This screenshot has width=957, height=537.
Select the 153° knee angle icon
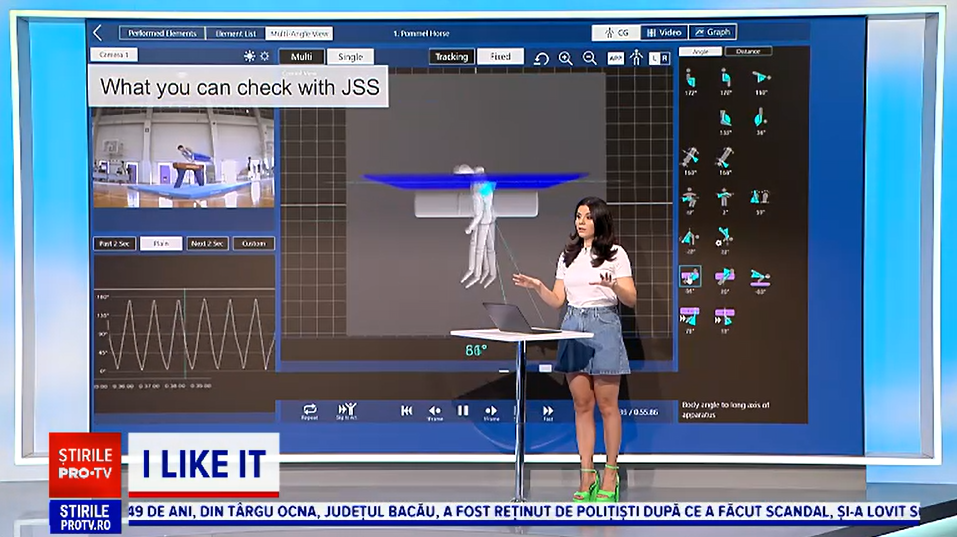point(725,121)
